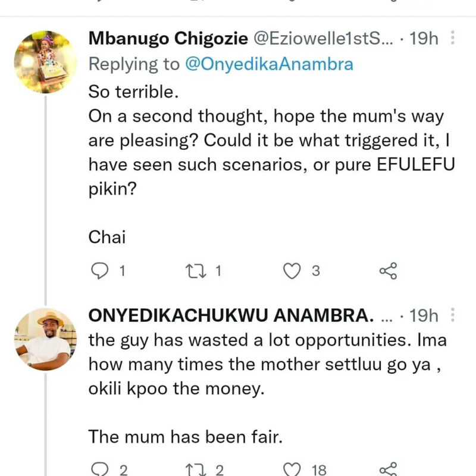Click the 19h timestamp on Onyedikachukwu's tweet
476x476 pixels.
click(x=424, y=315)
